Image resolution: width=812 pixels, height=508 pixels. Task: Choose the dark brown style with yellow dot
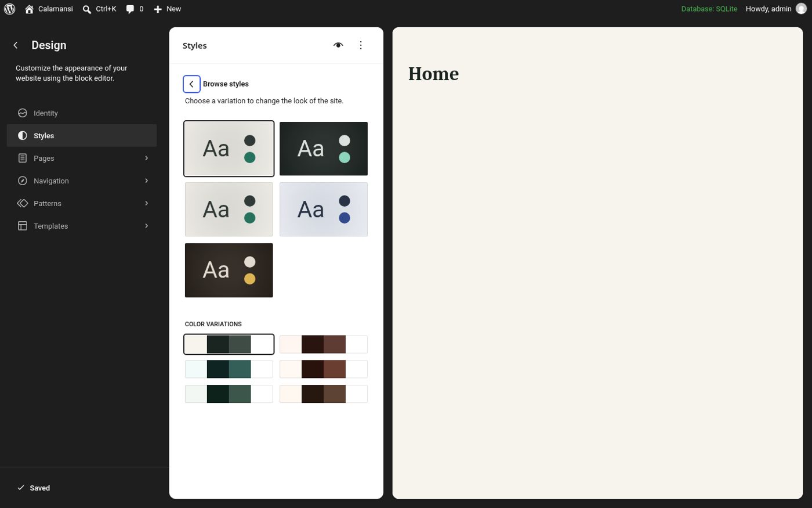[229, 271]
